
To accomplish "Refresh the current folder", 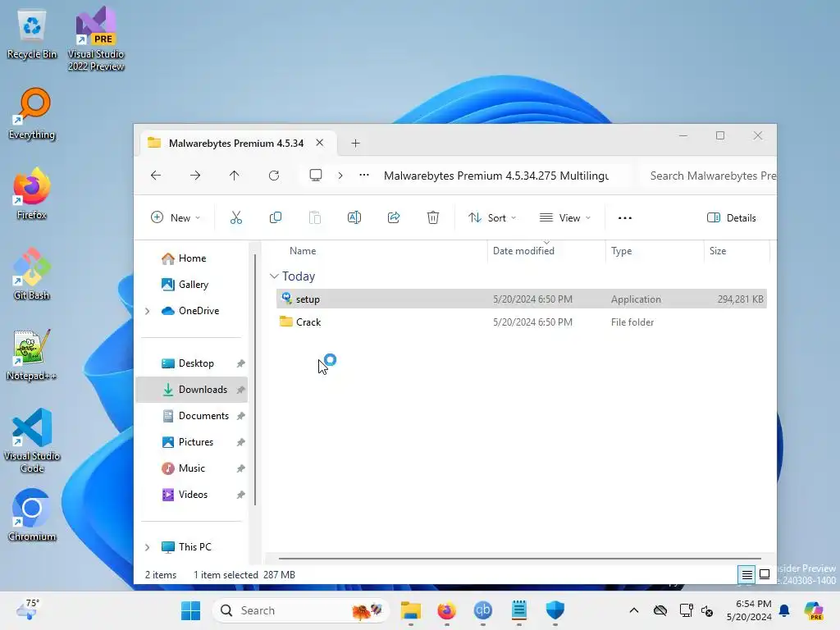I will [274, 176].
